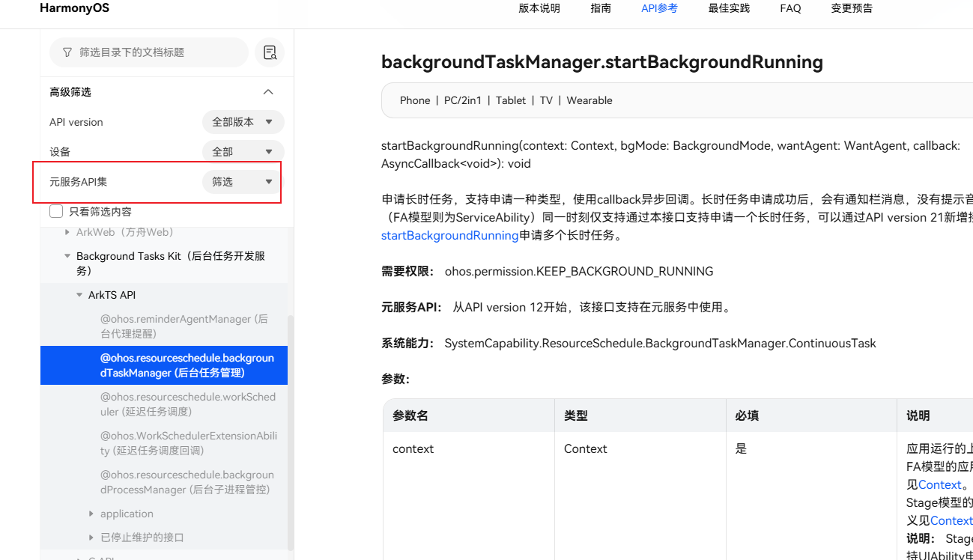
Task: Click the Phone device label
Action: pos(415,100)
